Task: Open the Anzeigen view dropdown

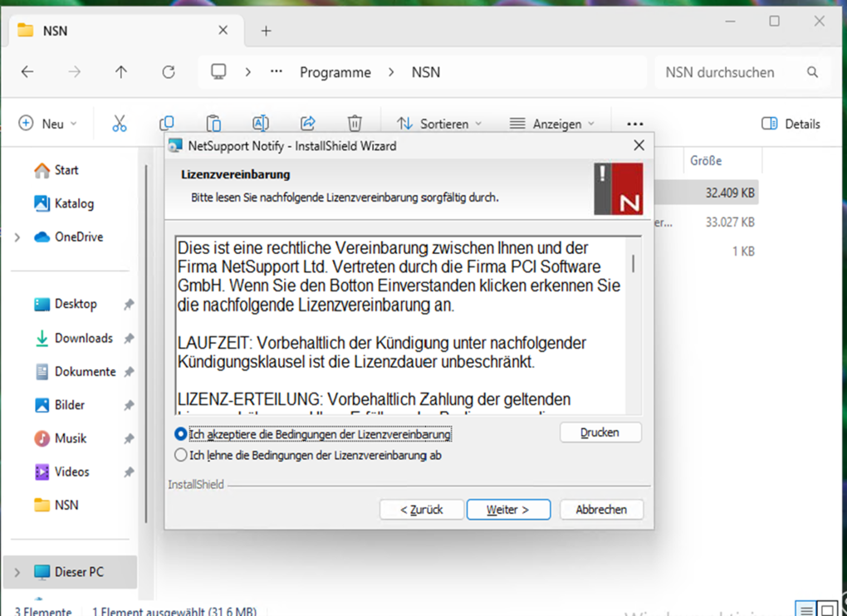Action: pyautogui.click(x=552, y=124)
